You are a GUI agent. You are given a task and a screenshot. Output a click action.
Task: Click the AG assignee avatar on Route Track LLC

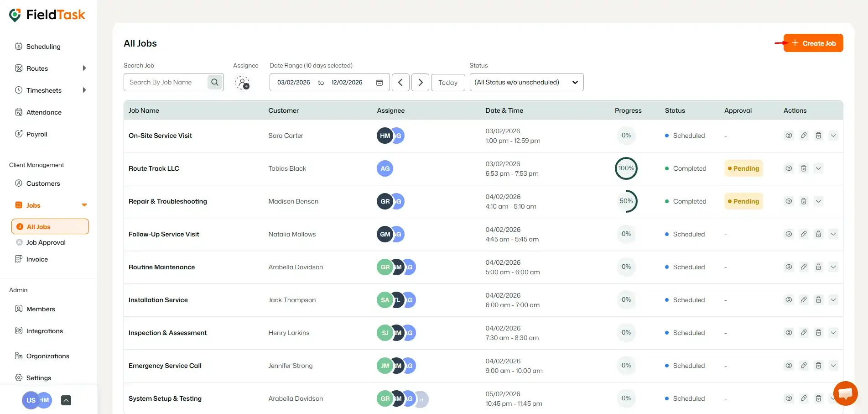point(385,168)
